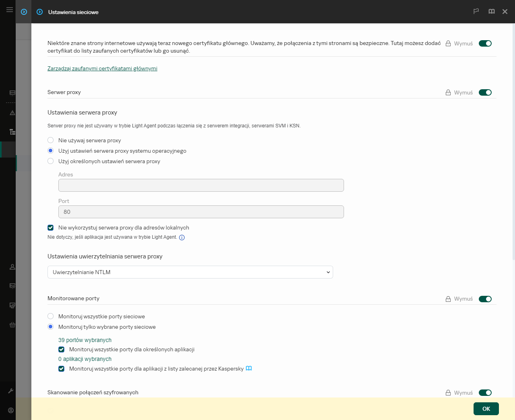Disable the Monitorowane porty enforcement toggle
The image size is (515, 420).
tap(485, 299)
